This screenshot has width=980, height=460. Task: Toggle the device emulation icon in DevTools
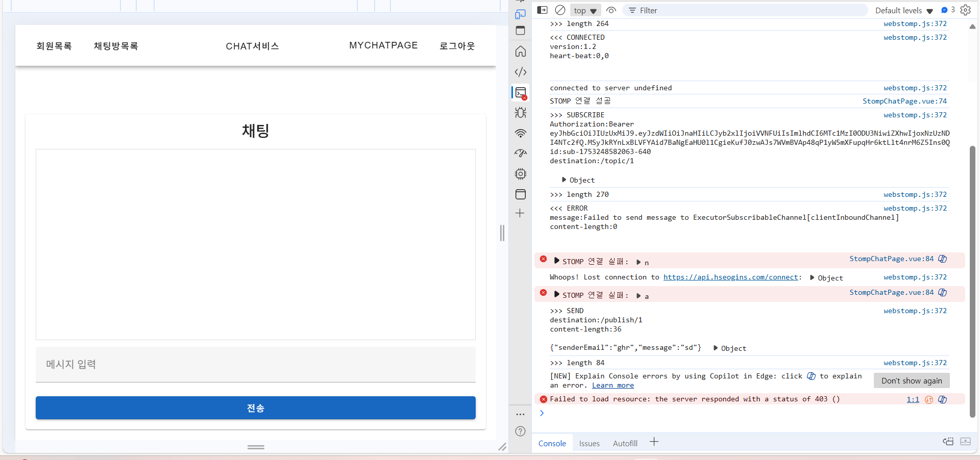click(x=520, y=14)
